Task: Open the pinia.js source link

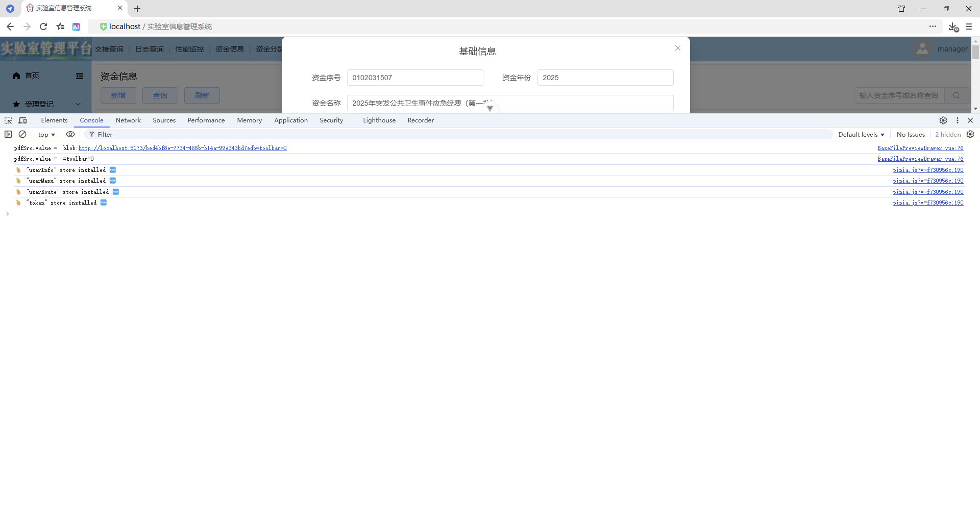Action: pos(928,170)
